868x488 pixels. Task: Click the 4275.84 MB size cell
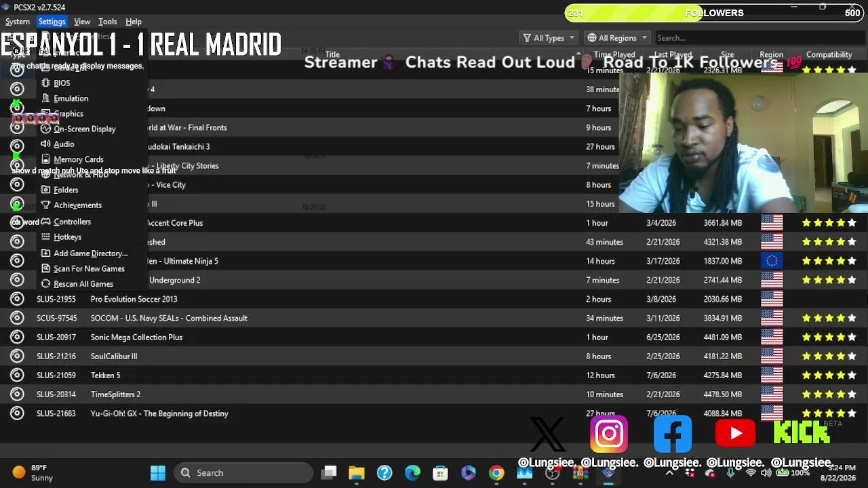(723, 375)
